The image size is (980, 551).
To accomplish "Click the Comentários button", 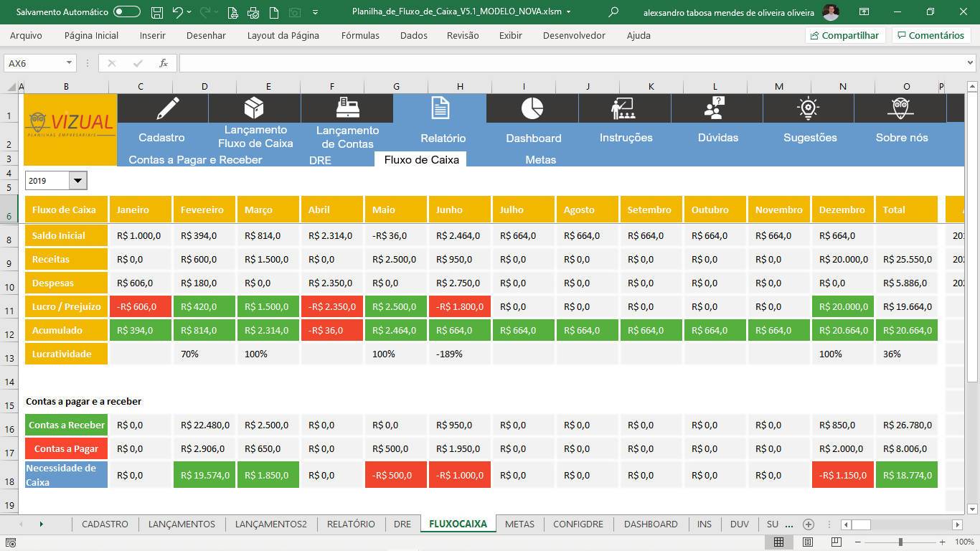I will click(x=930, y=35).
